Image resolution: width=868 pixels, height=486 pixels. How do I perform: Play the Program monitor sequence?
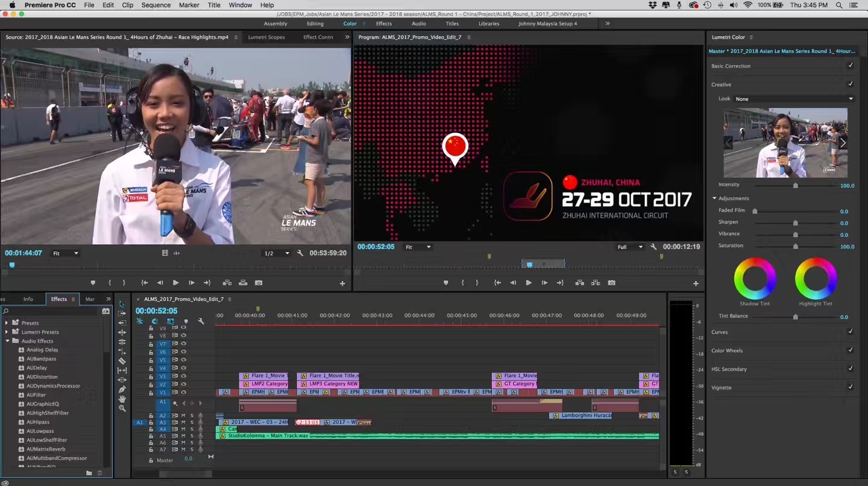coord(529,283)
